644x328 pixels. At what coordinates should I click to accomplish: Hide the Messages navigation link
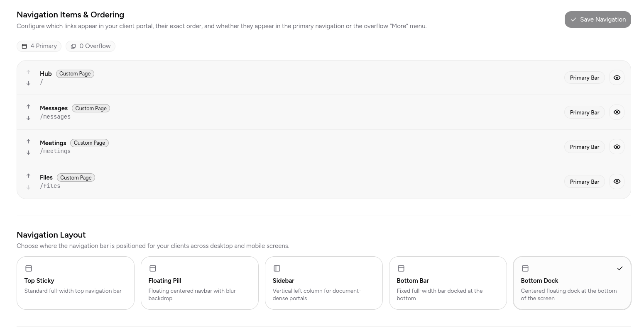(x=617, y=112)
